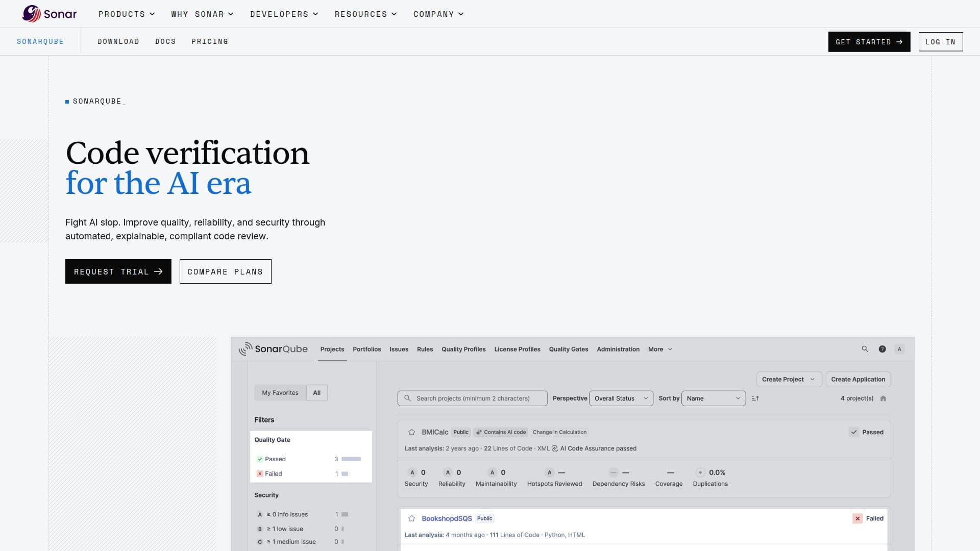Image resolution: width=980 pixels, height=551 pixels.
Task: Click the Failed status X icon on BookshopdSQS
Action: click(857, 518)
